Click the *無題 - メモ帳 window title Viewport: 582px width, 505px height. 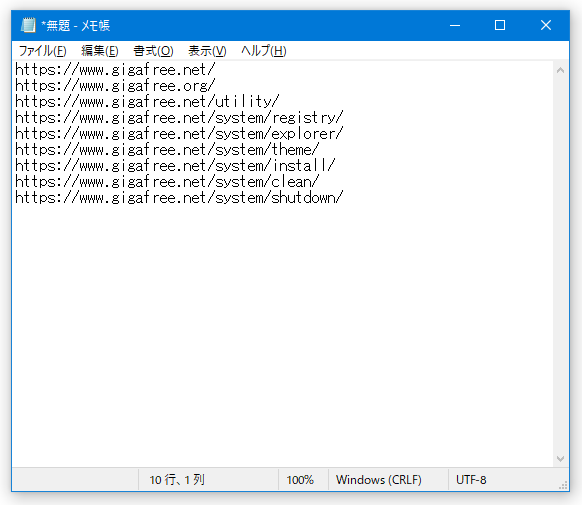point(75,26)
